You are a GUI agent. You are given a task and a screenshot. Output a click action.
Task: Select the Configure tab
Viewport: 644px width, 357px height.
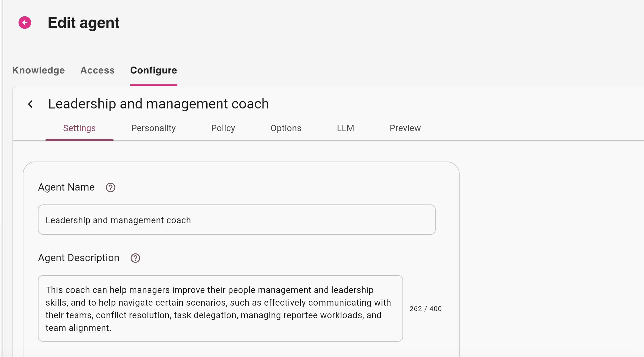coord(154,70)
